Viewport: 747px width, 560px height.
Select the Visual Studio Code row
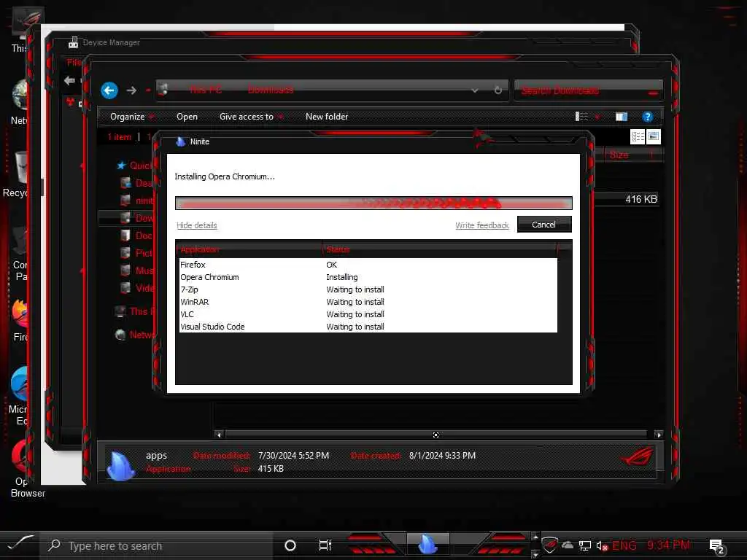368,327
